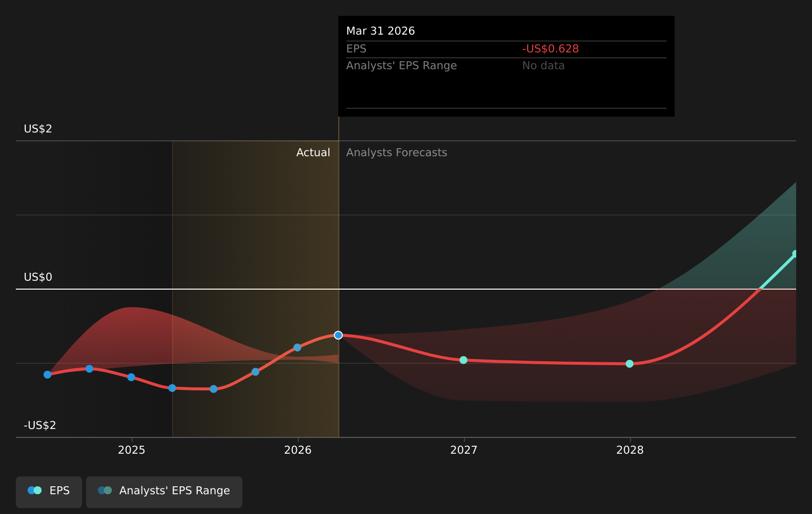Click the forecast EPS point at 2027
The width and height of the screenshot is (812, 514).
pyautogui.click(x=463, y=360)
